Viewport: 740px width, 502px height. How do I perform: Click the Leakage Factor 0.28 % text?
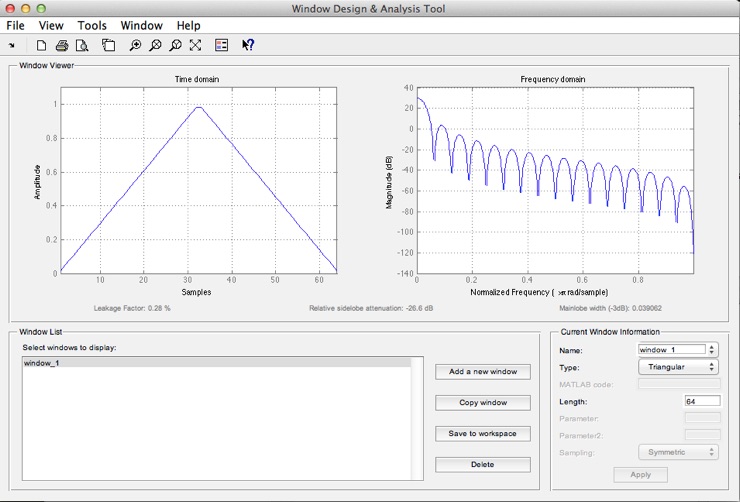[132, 308]
